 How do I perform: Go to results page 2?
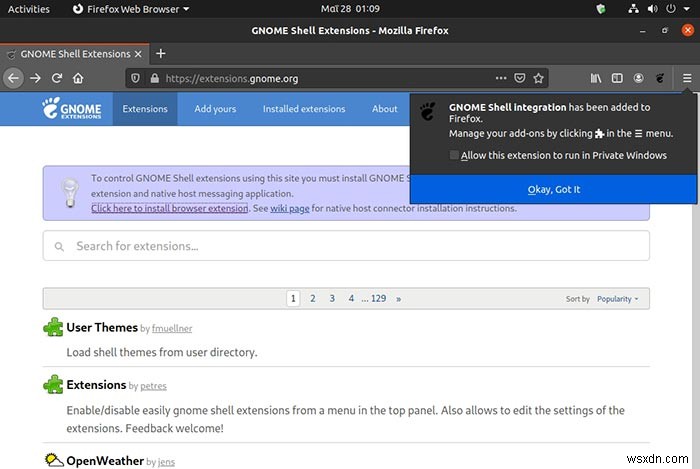tap(312, 299)
